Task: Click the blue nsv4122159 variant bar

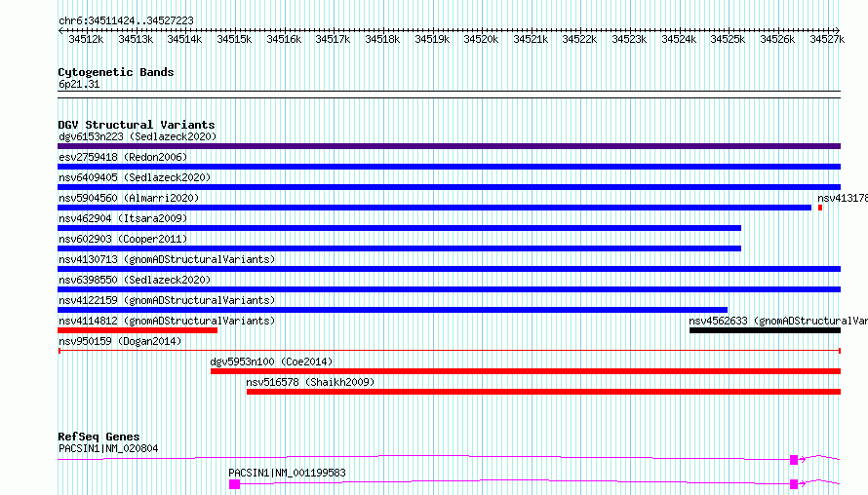Action: pyautogui.click(x=392, y=310)
